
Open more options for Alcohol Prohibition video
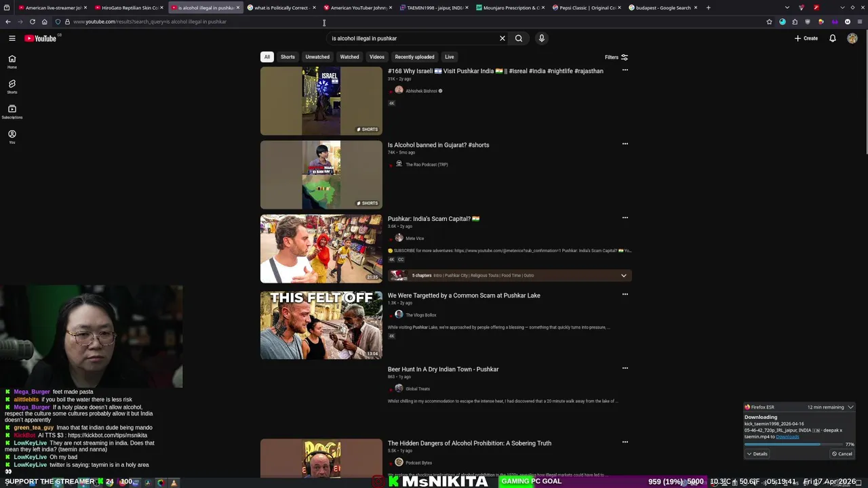[625, 442]
